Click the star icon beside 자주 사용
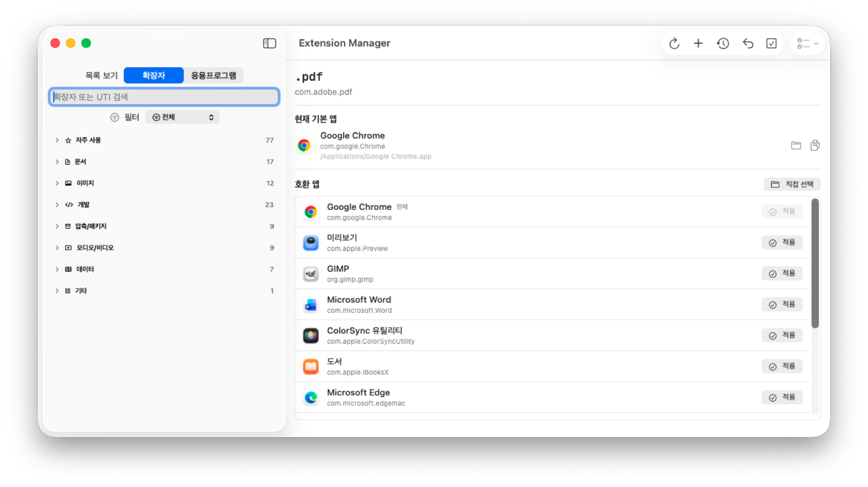Image resolution: width=868 pixels, height=487 pixels. coord(68,140)
